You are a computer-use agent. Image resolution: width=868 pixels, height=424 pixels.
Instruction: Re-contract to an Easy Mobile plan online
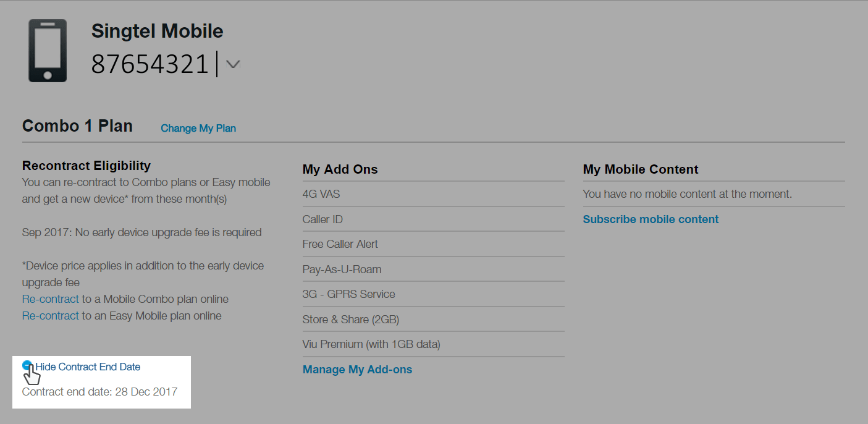coord(51,316)
